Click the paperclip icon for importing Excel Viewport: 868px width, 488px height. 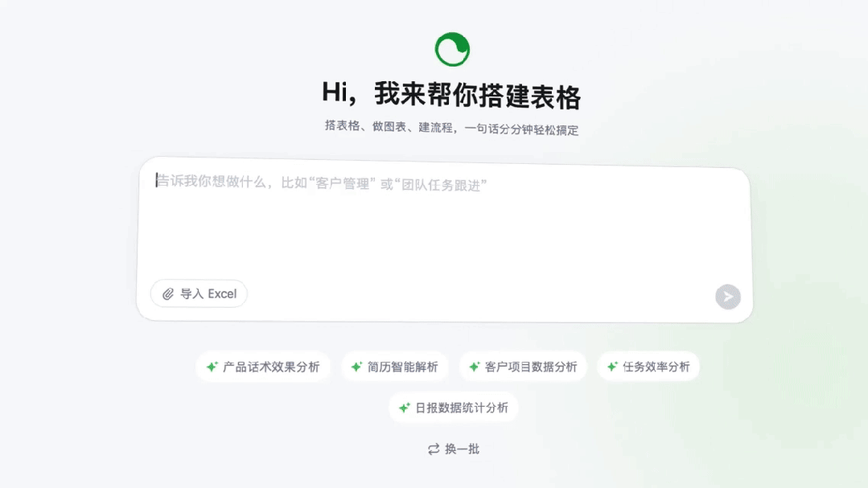[x=168, y=294]
